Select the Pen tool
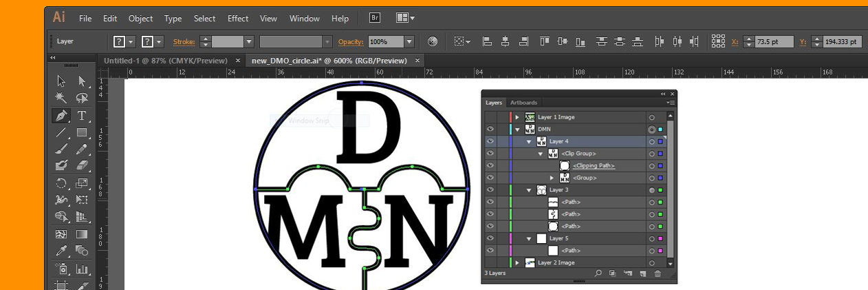Viewport: 868px width, 290px height. [x=61, y=115]
